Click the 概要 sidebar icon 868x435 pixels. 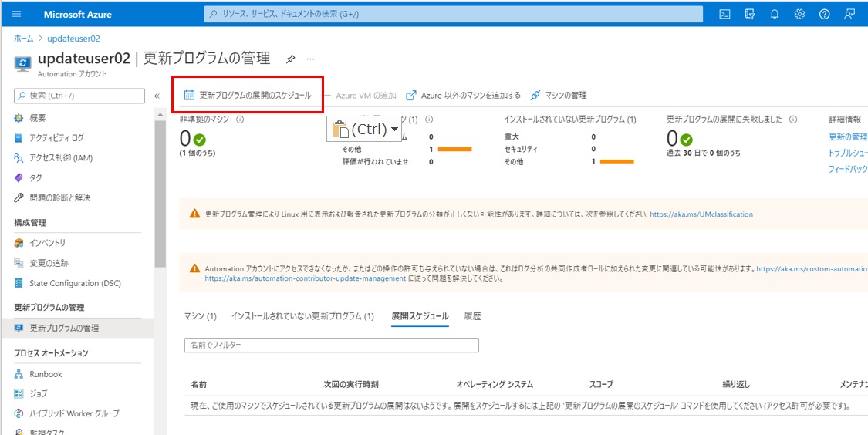(x=19, y=118)
